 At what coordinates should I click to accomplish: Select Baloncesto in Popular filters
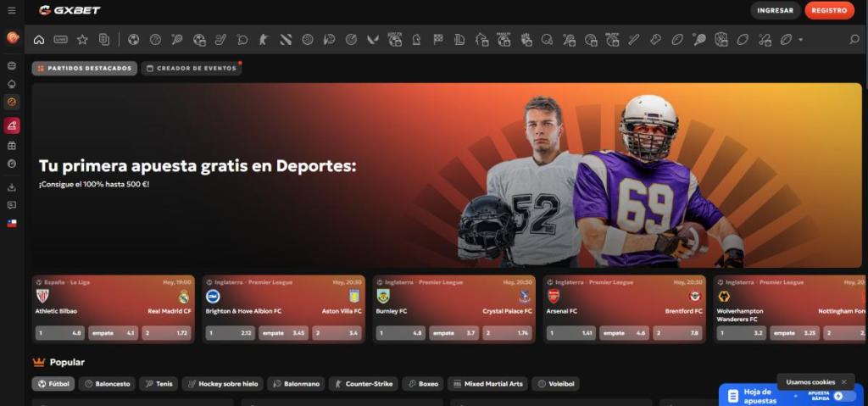[x=107, y=384]
